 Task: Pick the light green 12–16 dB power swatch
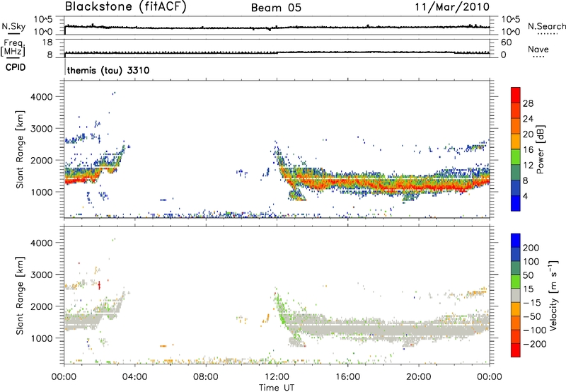pos(516,157)
